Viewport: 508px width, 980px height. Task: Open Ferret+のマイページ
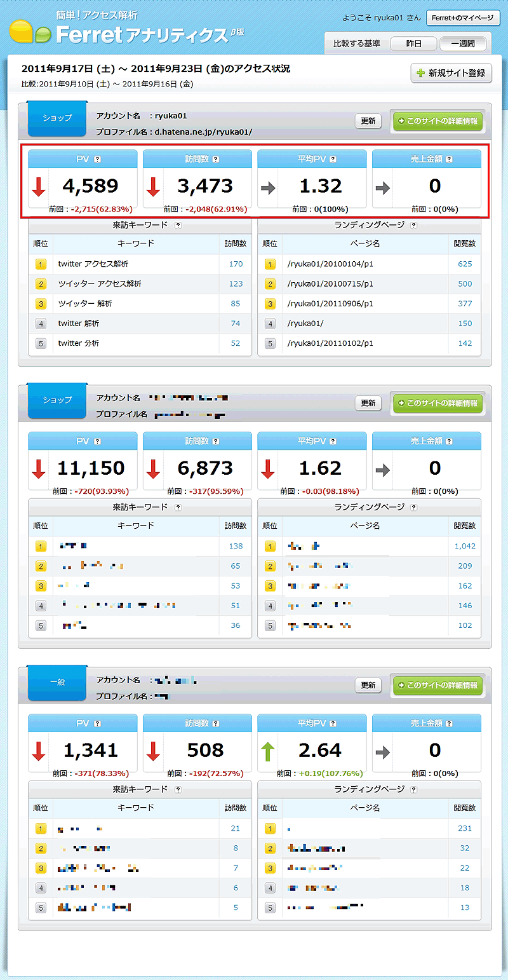462,18
